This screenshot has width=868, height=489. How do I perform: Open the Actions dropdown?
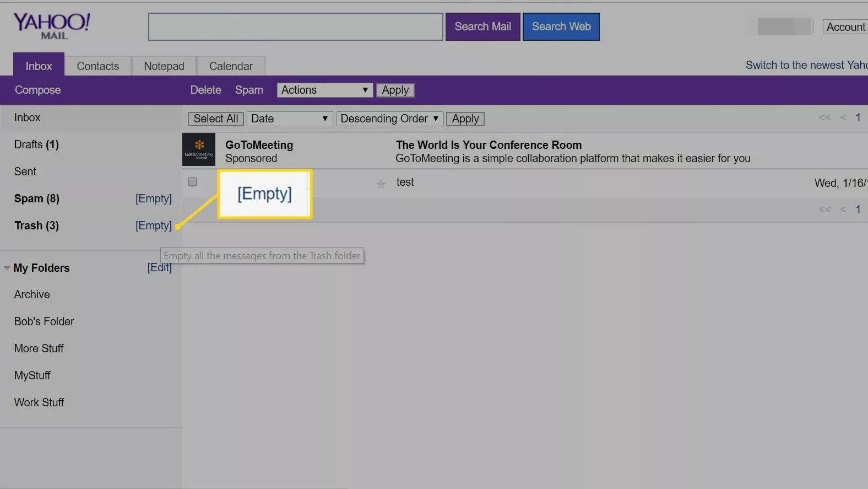pos(325,90)
